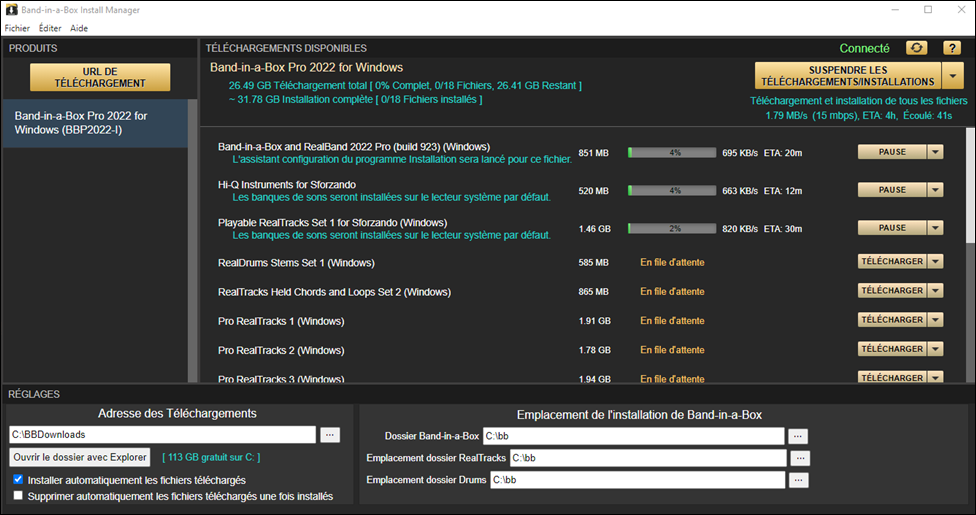This screenshot has width=976, height=515.
Task: Open dropdown arrow for Pro RealTracks 3 row
Action: pos(935,377)
